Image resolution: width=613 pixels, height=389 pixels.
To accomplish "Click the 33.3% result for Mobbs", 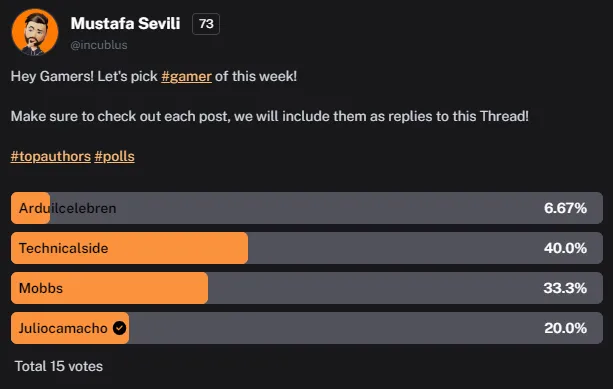I will click(x=565, y=288).
